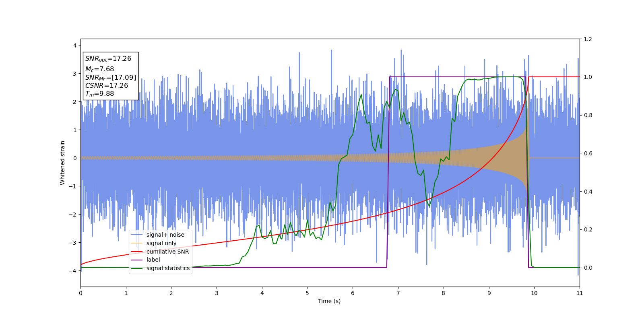The height and width of the screenshot is (322, 644).
Task: Click the red line swatch for cumilative SNR
Action: tap(137, 252)
